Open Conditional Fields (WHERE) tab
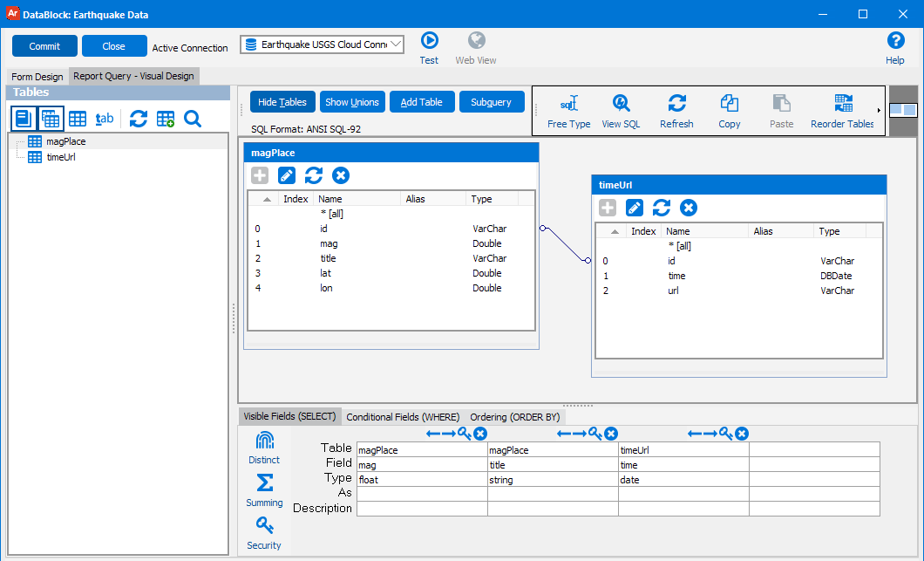This screenshot has height=561, width=924. click(403, 417)
